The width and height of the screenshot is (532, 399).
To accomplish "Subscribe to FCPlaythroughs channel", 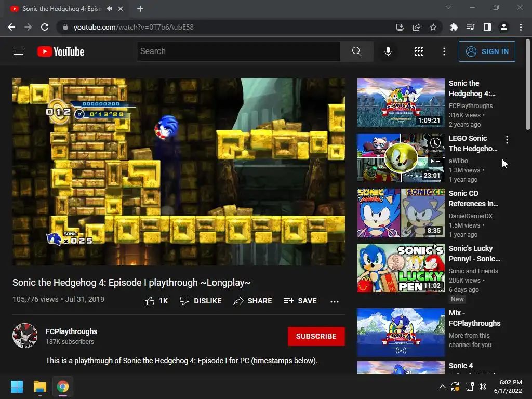I will (x=316, y=336).
